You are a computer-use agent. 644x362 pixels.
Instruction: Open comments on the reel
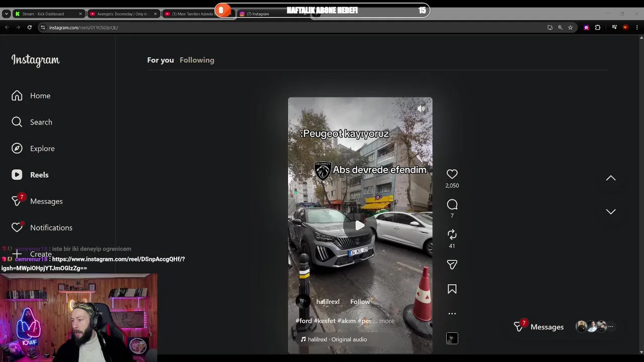(452, 205)
